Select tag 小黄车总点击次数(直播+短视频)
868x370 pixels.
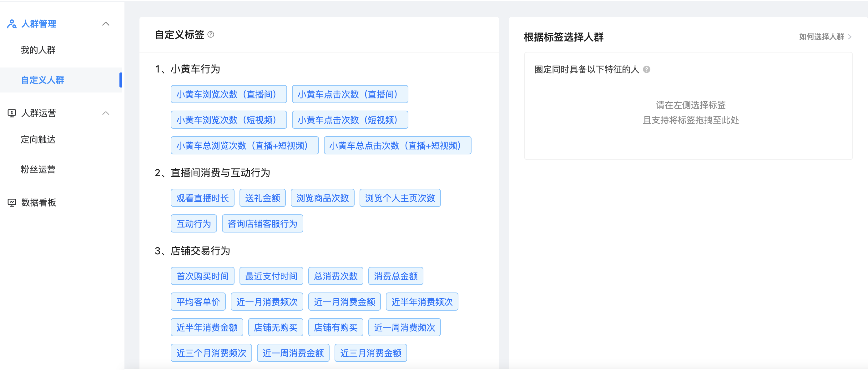pyautogui.click(x=397, y=145)
